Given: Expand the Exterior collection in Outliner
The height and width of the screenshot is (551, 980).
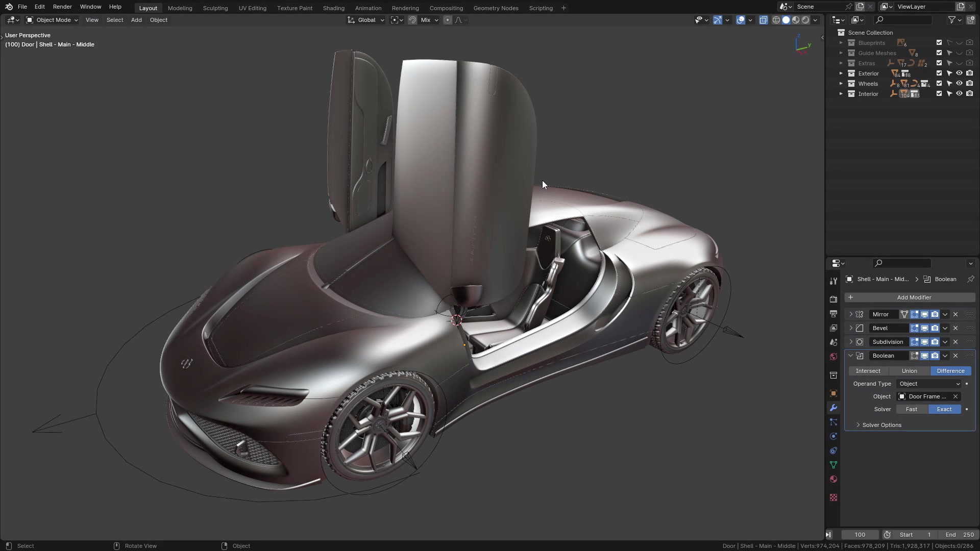Looking at the screenshot, I should pos(841,73).
